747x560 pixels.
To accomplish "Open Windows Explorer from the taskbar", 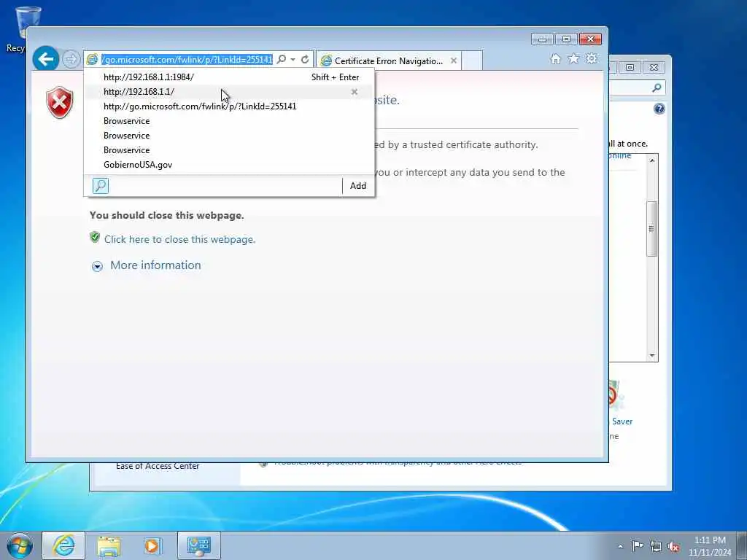I will point(109,546).
